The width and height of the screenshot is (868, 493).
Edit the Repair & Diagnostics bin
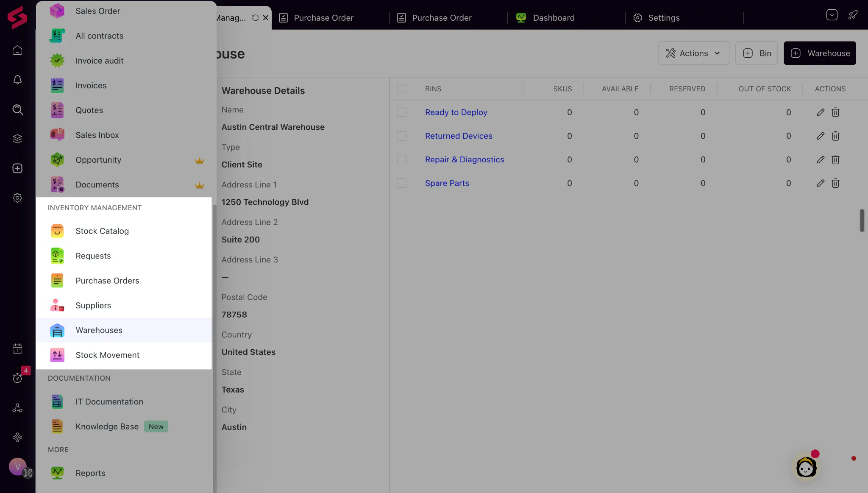coord(821,159)
